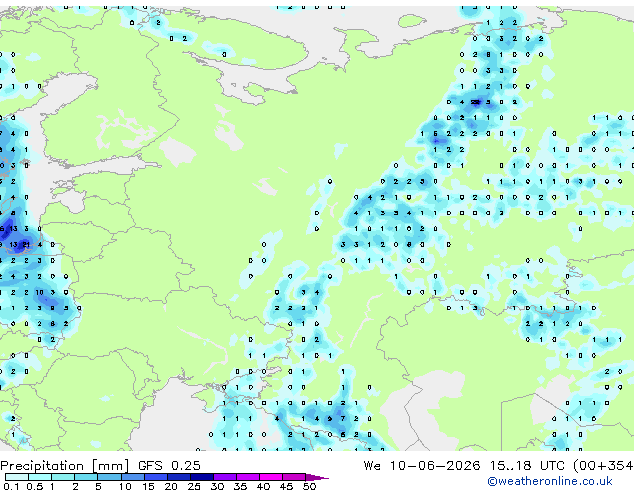Select the 0.5–1 mm legend color swatch
Image resolution: width=634 pixels, height=490 pixels.
[40, 477]
